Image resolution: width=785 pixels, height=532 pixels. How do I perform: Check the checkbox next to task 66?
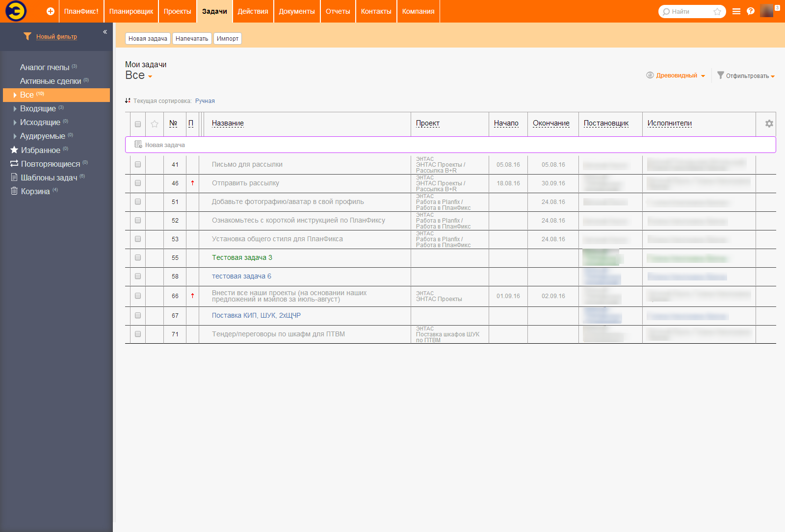pyautogui.click(x=138, y=296)
